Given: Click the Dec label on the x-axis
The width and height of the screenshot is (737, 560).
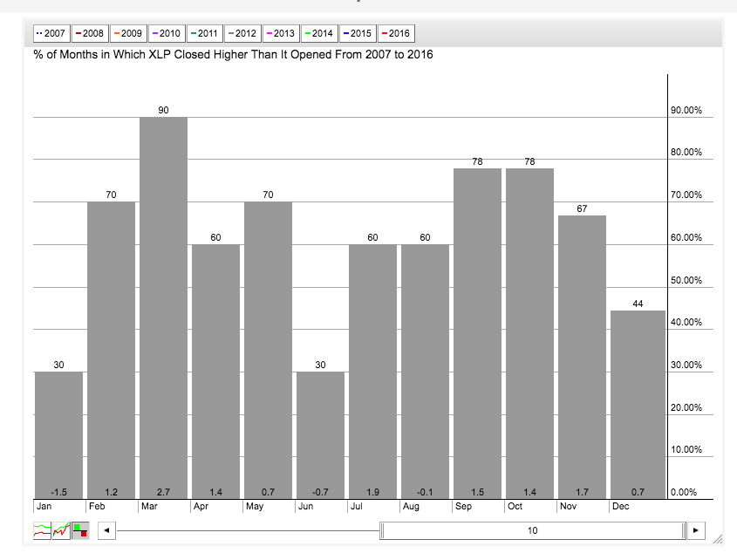Looking at the screenshot, I should 620,507.
